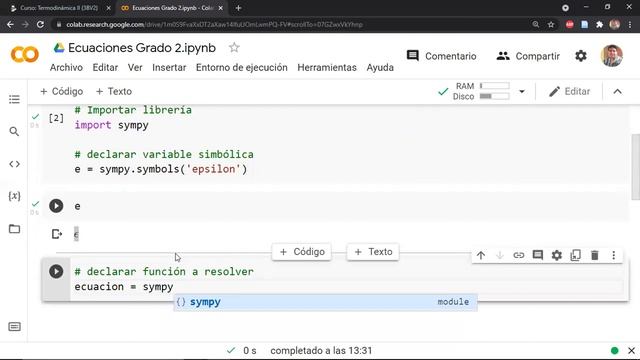The width and height of the screenshot is (640, 360).
Task: Clear the cell output icon
Action: [57, 234]
